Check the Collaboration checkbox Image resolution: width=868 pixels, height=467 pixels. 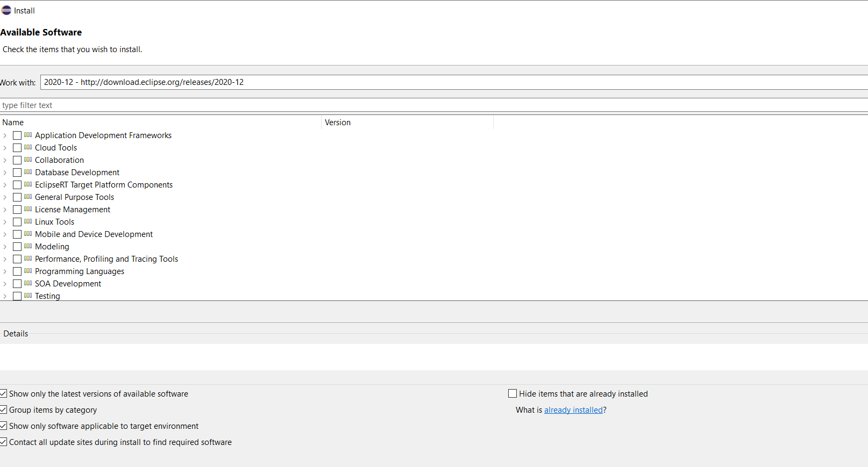click(x=17, y=160)
